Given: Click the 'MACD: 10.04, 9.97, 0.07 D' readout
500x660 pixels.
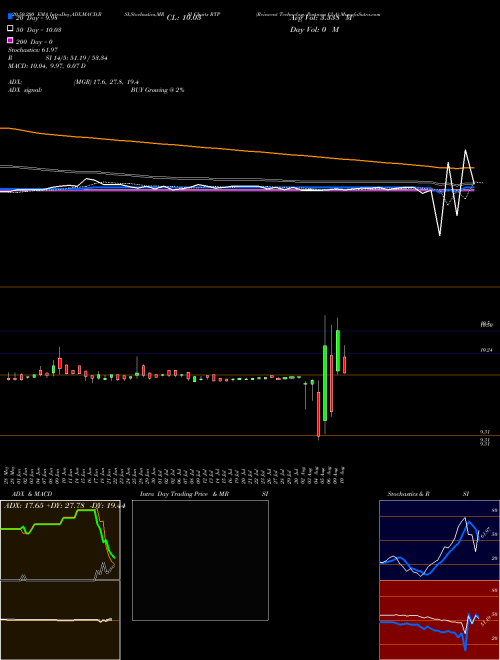Looking at the screenshot, I should coord(47,66).
